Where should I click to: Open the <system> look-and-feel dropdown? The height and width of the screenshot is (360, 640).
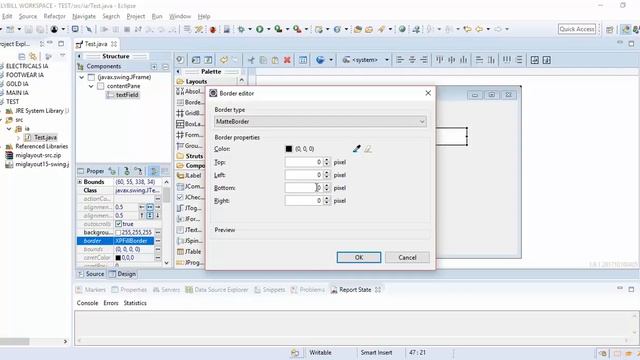[387, 60]
